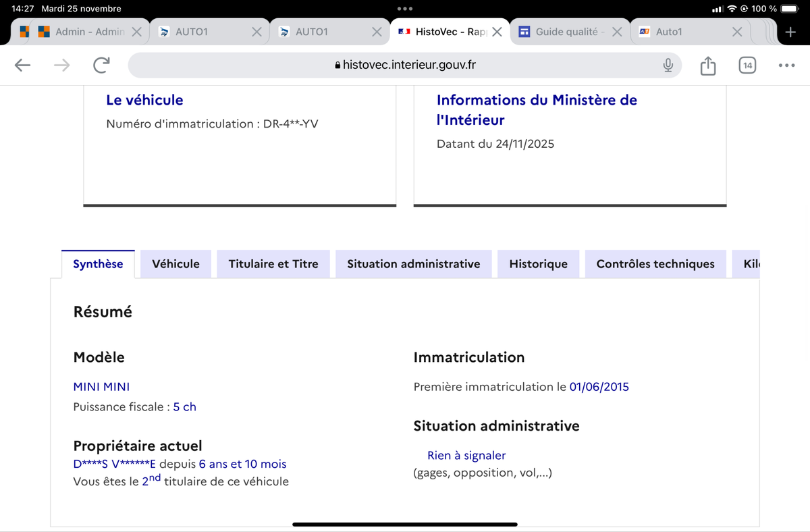Open the share sheet icon
Image resolution: width=810 pixels, height=532 pixels.
tap(707, 65)
